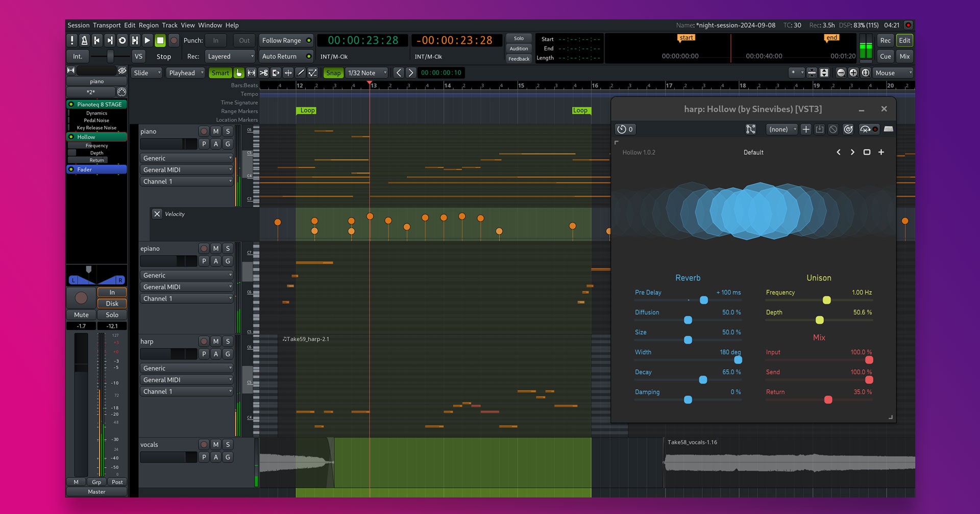Mute the piano track
The image size is (980, 514).
click(216, 132)
